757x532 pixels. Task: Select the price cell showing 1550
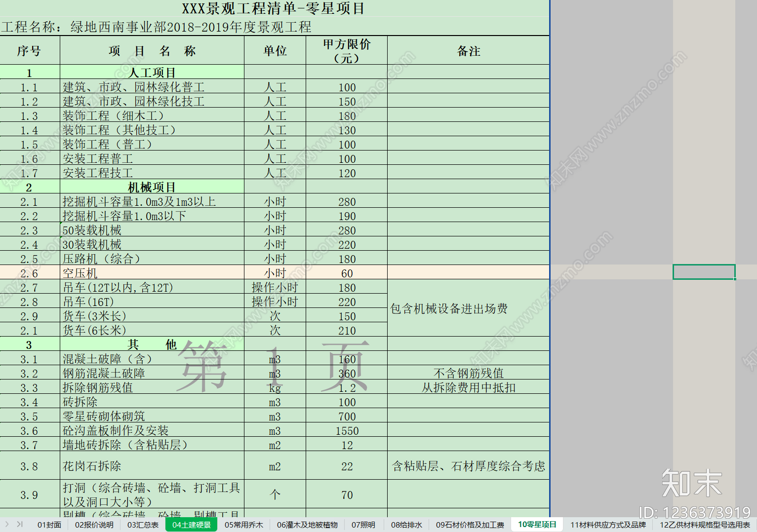click(347, 430)
